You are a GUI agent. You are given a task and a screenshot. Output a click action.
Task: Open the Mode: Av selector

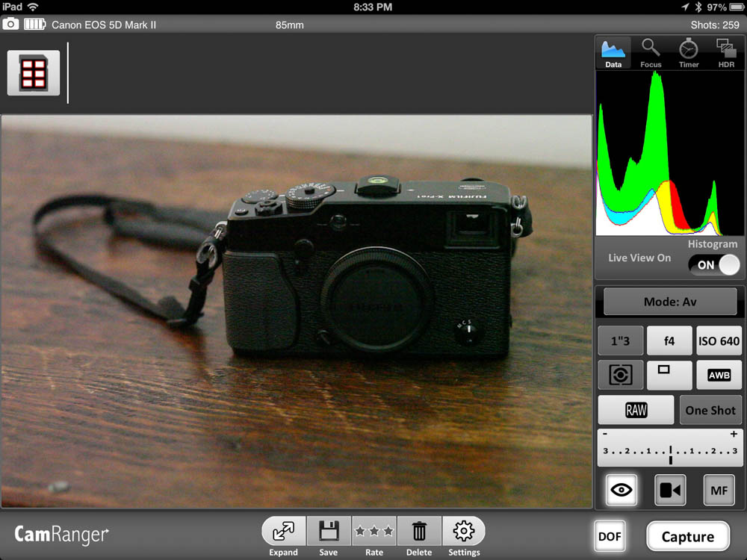click(669, 302)
